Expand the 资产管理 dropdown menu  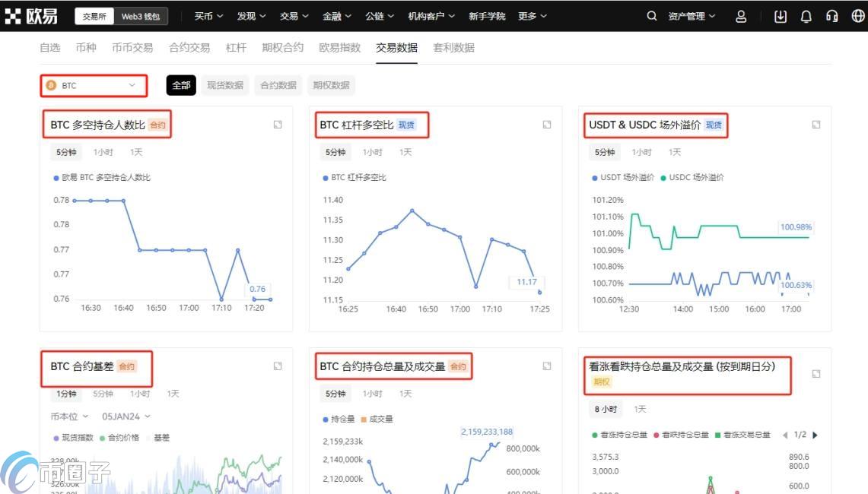click(x=692, y=16)
